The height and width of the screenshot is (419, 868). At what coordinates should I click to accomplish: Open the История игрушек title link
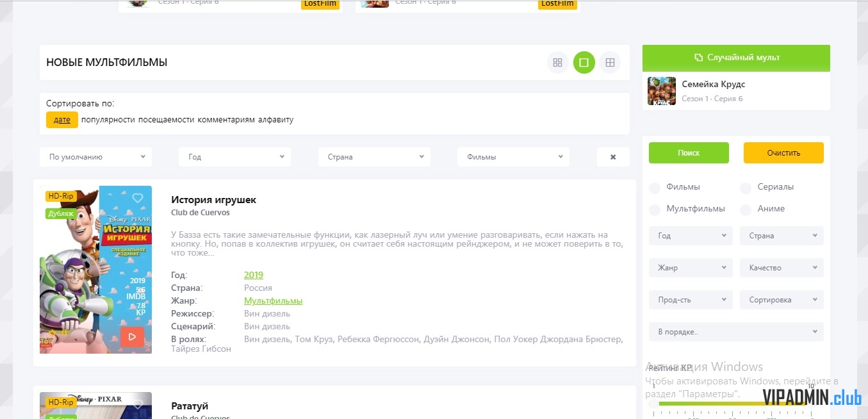[213, 200]
